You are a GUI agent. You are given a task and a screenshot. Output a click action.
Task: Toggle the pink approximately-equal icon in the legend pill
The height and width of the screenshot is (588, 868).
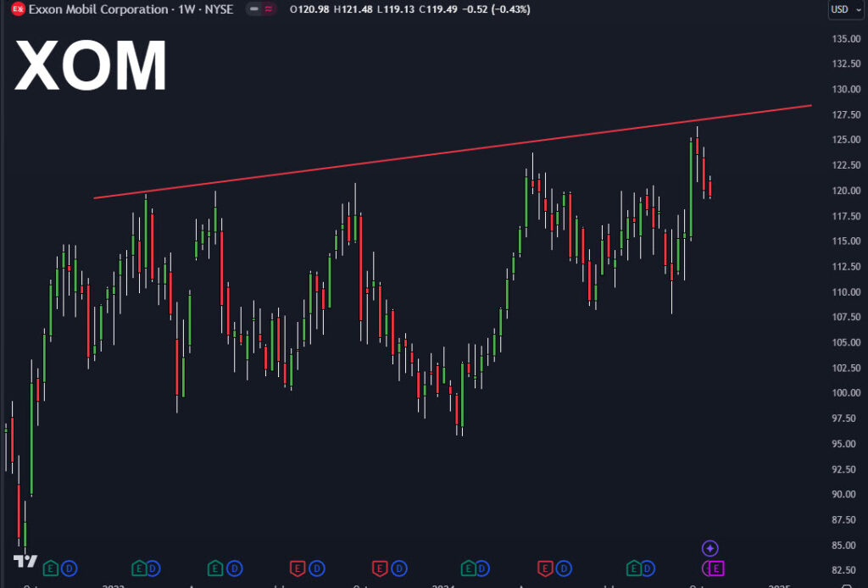point(269,9)
